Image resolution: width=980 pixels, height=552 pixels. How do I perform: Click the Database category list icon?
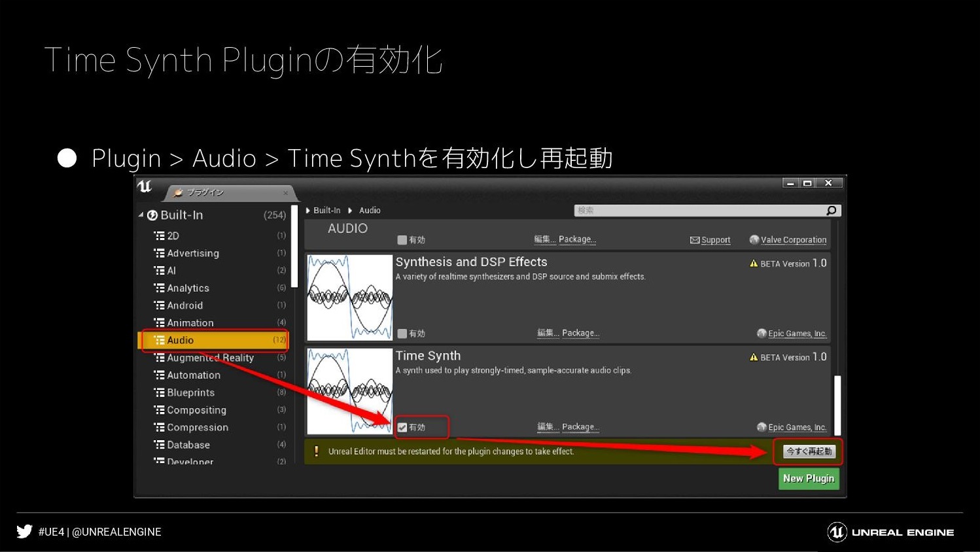(159, 445)
